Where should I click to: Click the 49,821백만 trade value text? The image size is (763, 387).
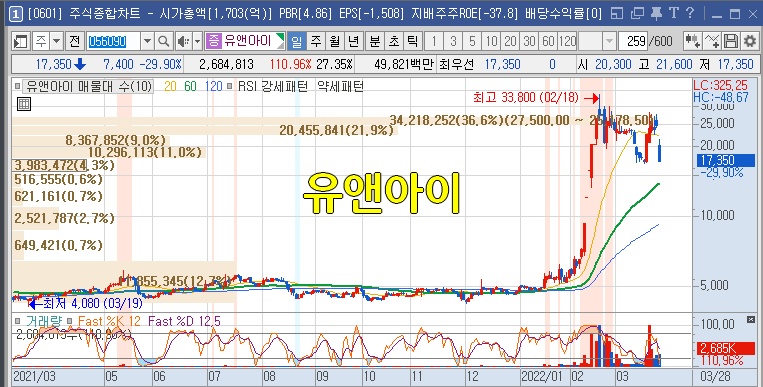point(404,64)
